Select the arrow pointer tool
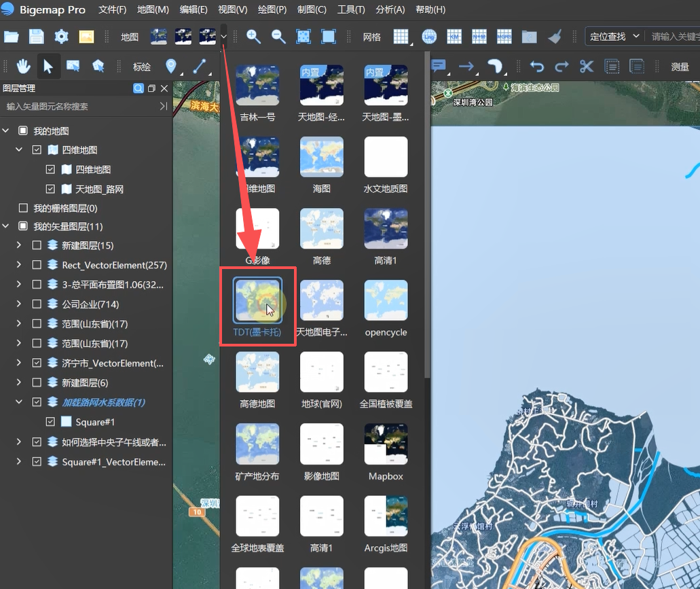The image size is (700, 589). tap(48, 67)
